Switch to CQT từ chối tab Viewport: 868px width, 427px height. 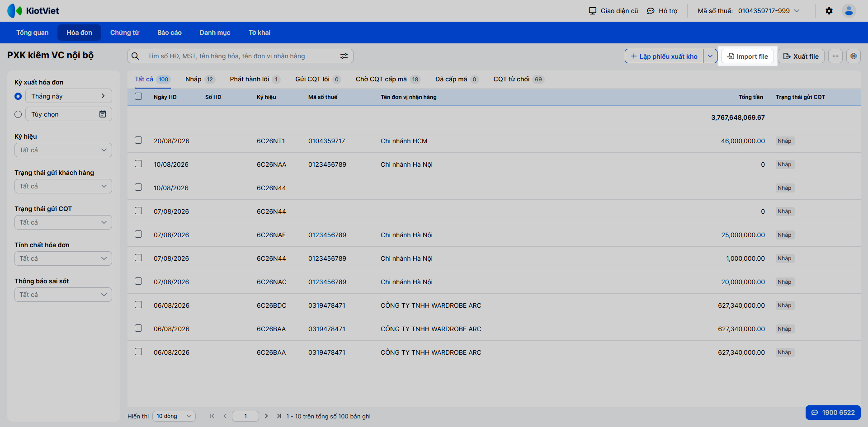point(519,79)
